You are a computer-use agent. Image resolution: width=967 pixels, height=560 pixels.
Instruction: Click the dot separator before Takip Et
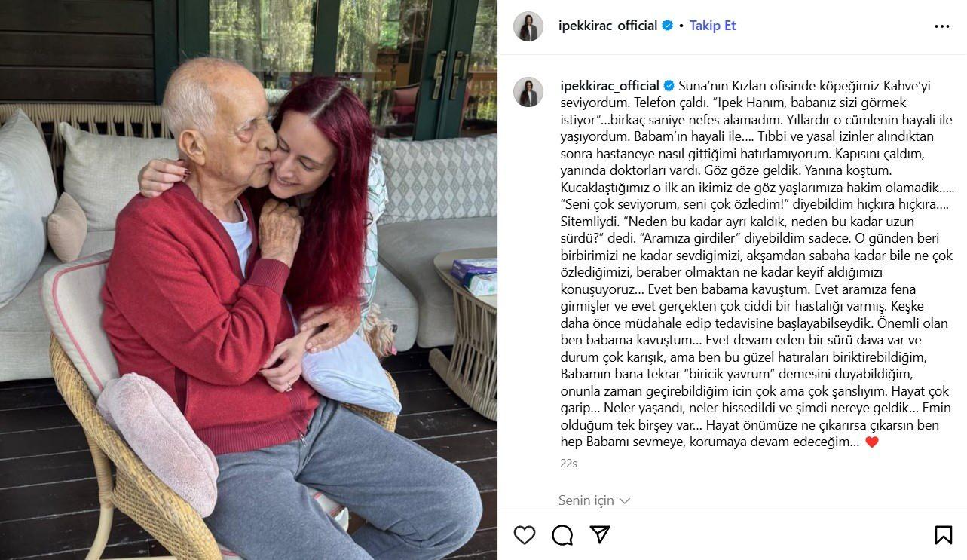point(681,26)
